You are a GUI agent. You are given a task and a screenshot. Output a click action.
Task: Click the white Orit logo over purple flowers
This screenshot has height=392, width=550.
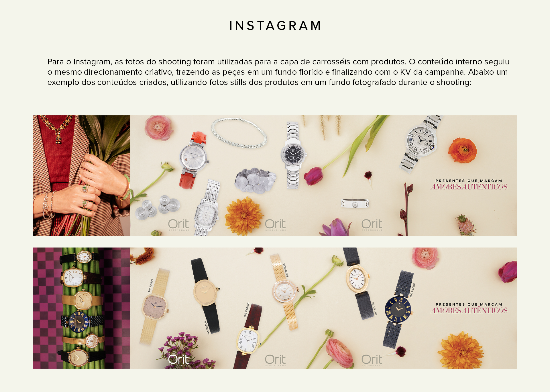click(x=178, y=360)
